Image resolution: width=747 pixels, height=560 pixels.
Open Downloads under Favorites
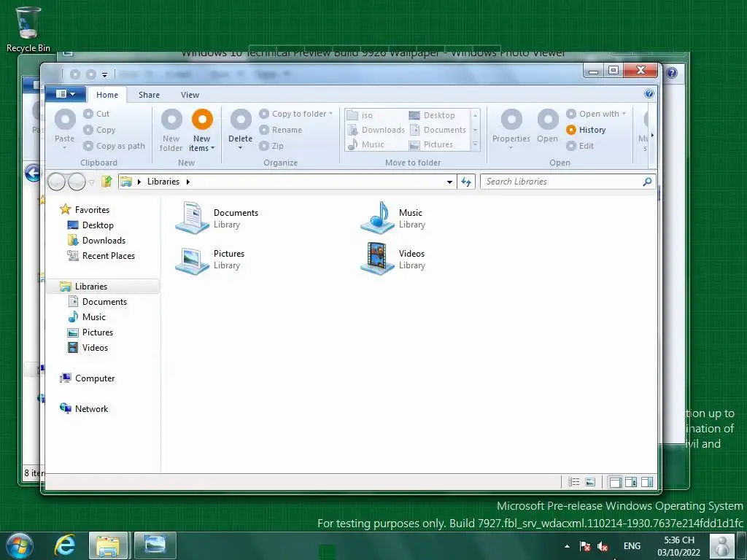pyautogui.click(x=97, y=241)
